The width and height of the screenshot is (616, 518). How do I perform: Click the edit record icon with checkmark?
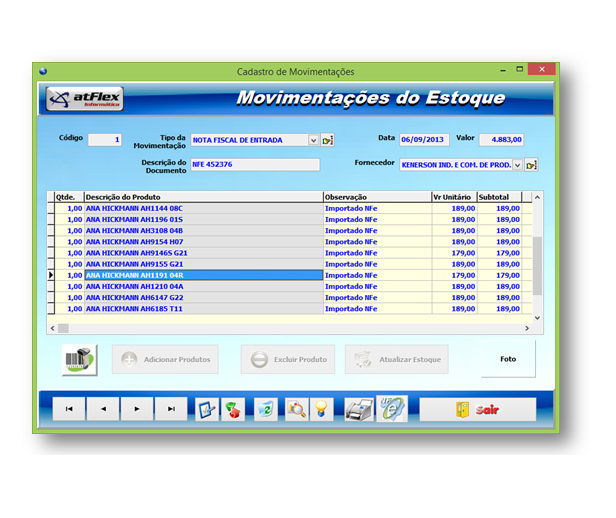tap(207, 409)
